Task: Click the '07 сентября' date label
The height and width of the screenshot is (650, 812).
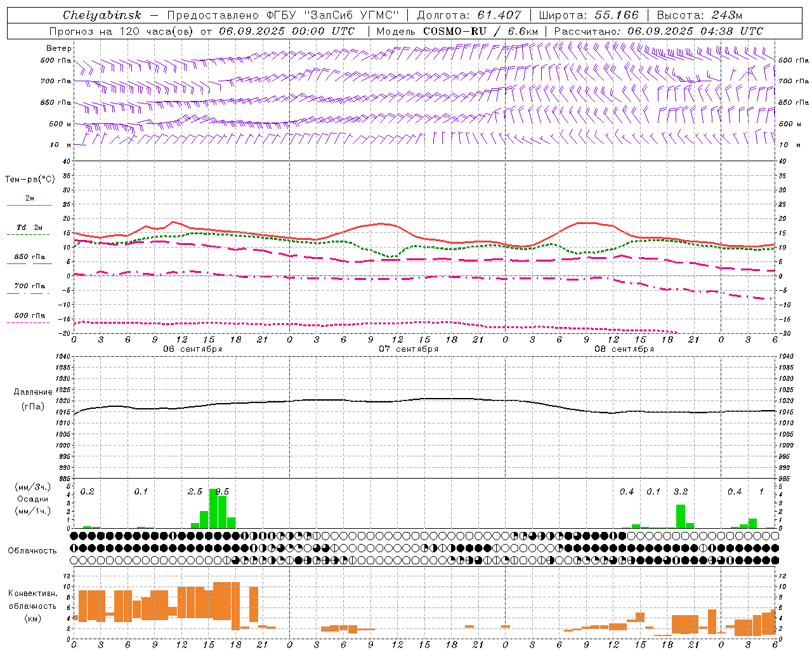Action: point(409,349)
